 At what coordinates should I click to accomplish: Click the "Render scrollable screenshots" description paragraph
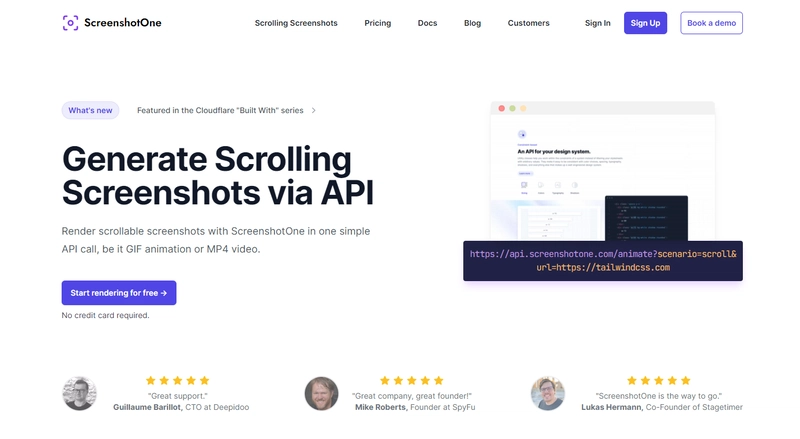(216, 240)
